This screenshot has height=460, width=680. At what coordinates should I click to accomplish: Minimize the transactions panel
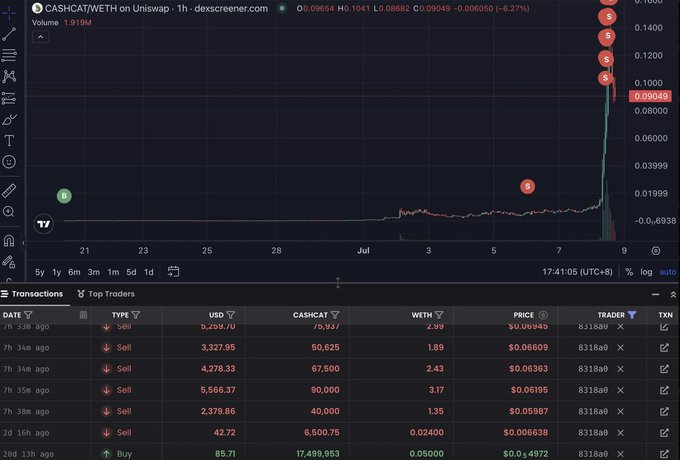[655, 294]
